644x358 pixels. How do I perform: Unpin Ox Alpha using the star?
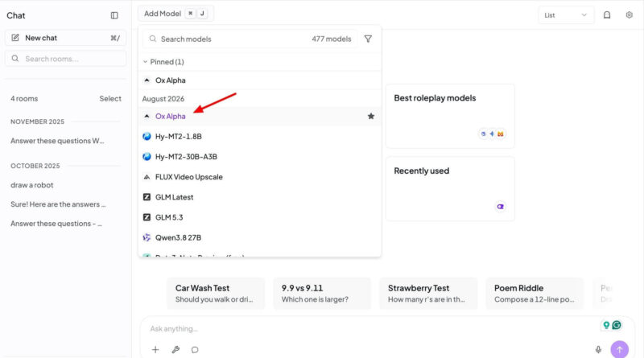click(x=371, y=116)
